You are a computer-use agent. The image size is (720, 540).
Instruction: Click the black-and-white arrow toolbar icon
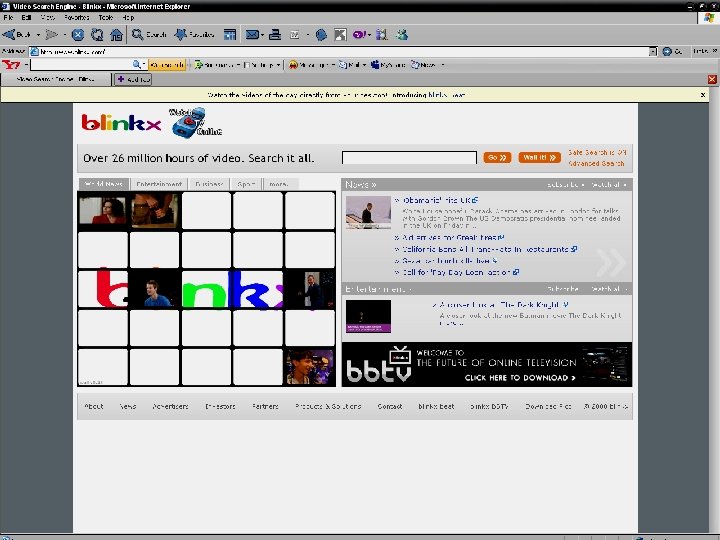tap(340, 34)
